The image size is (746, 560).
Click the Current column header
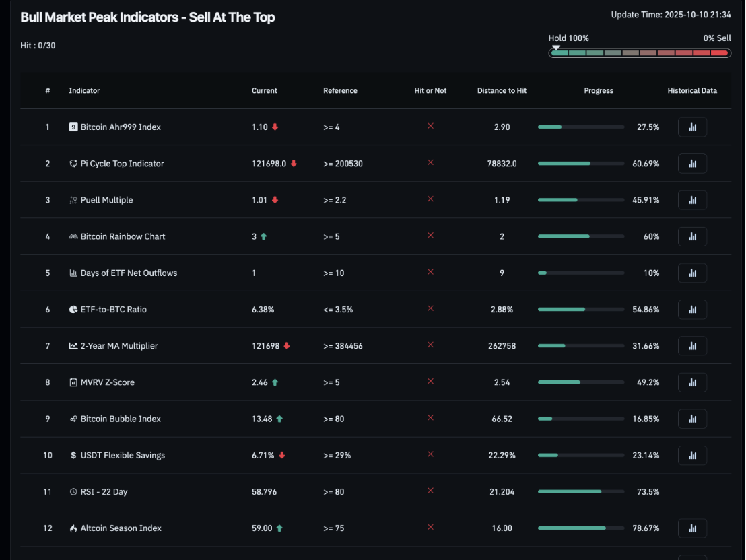tap(264, 91)
